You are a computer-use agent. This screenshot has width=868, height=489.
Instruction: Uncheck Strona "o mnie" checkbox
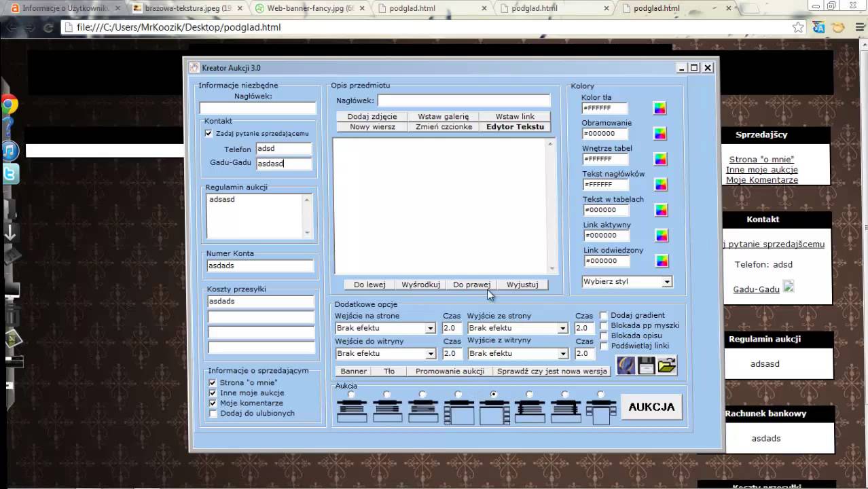[x=213, y=383]
